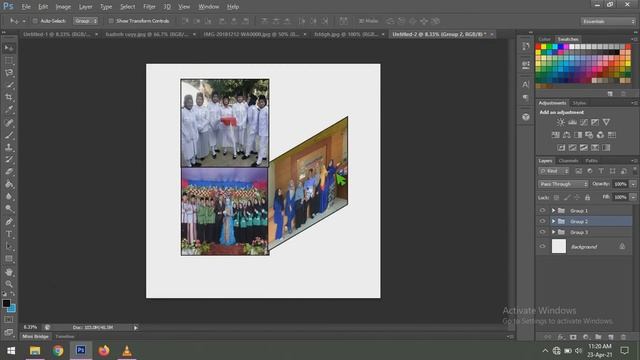The image size is (640, 360).
Task: Select the Path Selection tool
Action: point(9,246)
